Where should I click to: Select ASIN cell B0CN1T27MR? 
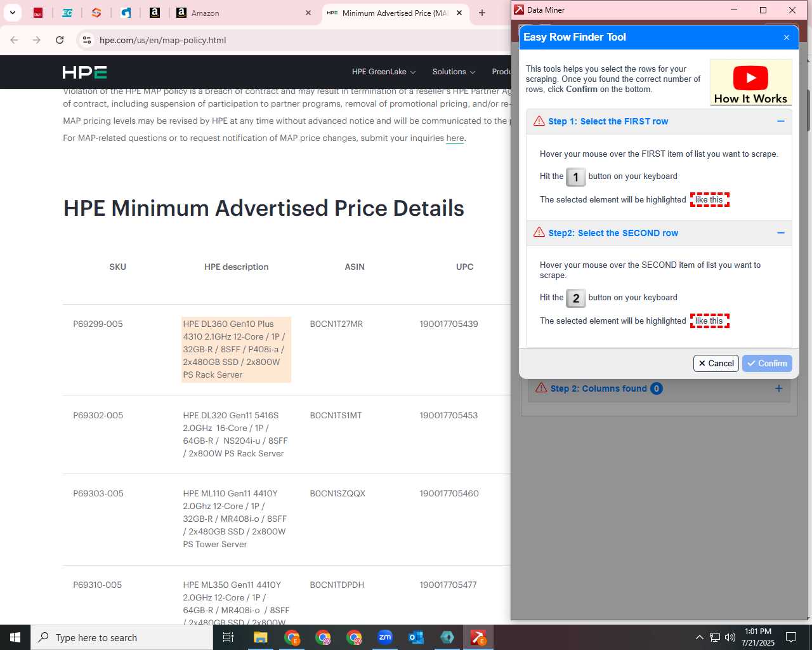click(x=336, y=324)
